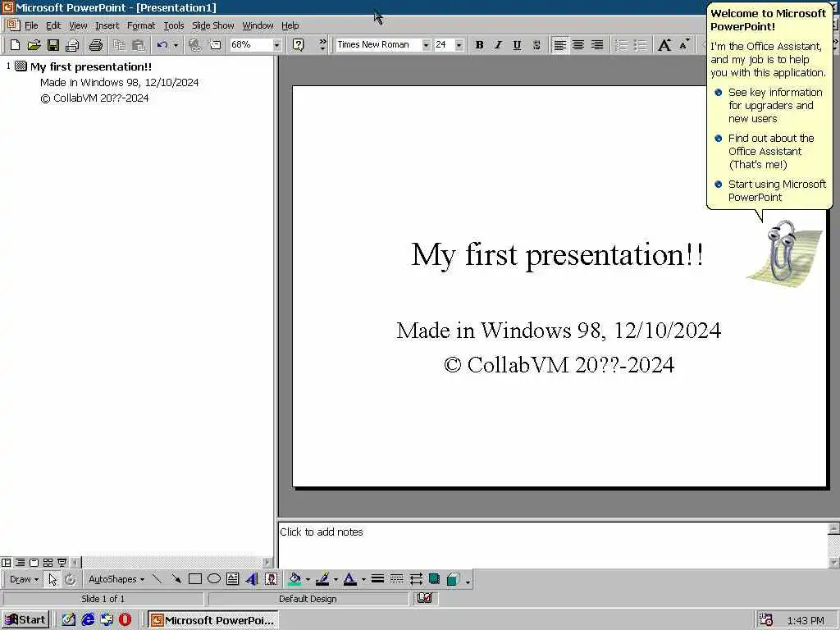
Task: Select the Rectangle shape tool
Action: [x=195, y=578]
